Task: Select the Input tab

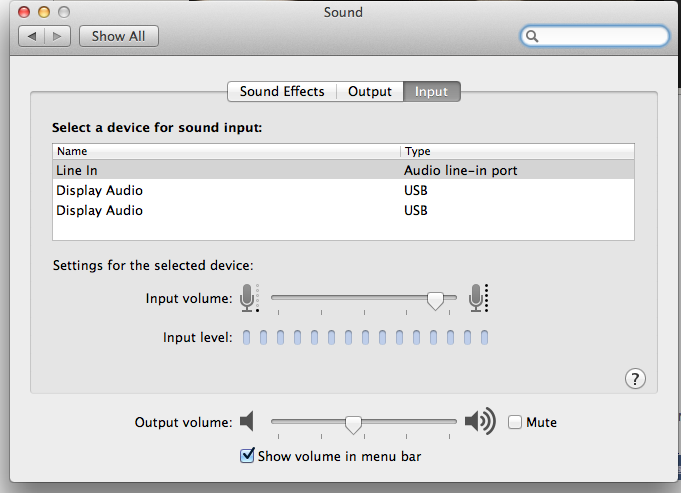Action: (431, 92)
